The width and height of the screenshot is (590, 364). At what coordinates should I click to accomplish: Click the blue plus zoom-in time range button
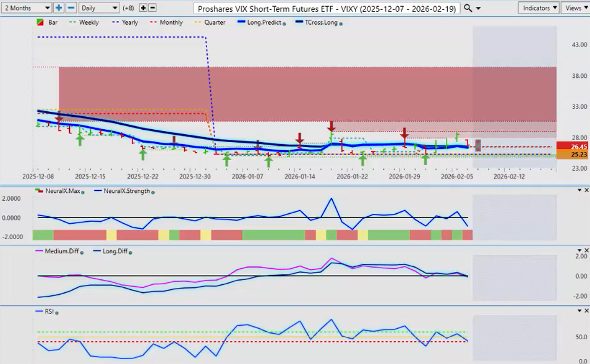59,8
